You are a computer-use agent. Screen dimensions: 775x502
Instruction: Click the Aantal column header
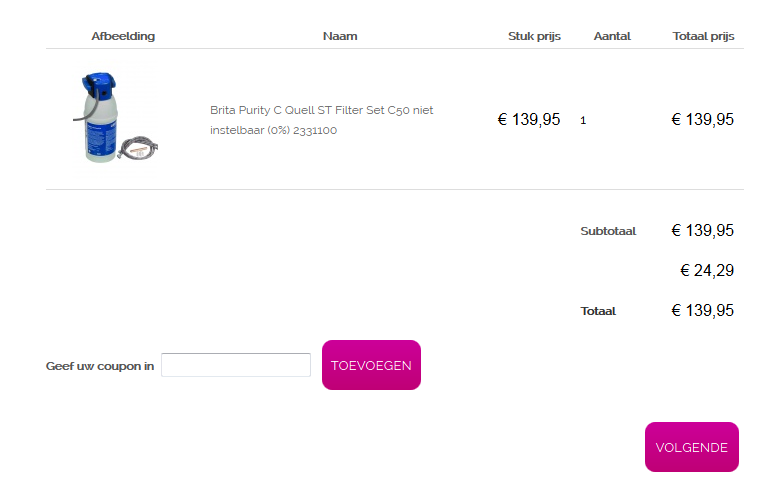pos(612,36)
